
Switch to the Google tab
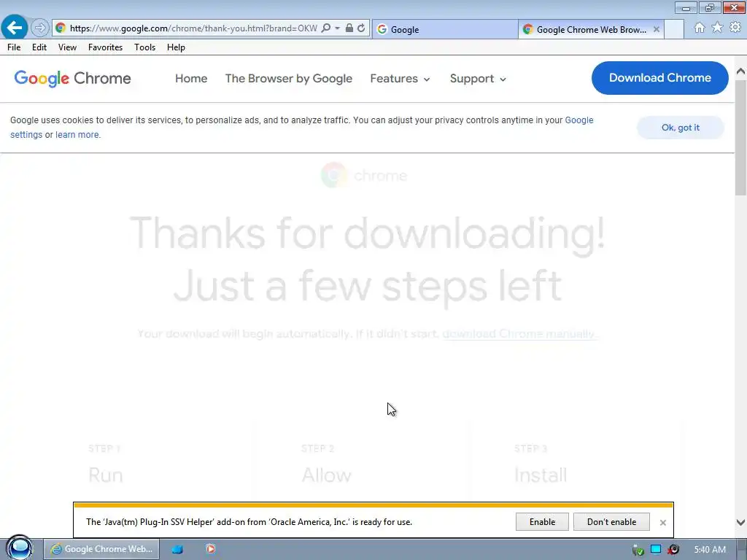click(445, 29)
